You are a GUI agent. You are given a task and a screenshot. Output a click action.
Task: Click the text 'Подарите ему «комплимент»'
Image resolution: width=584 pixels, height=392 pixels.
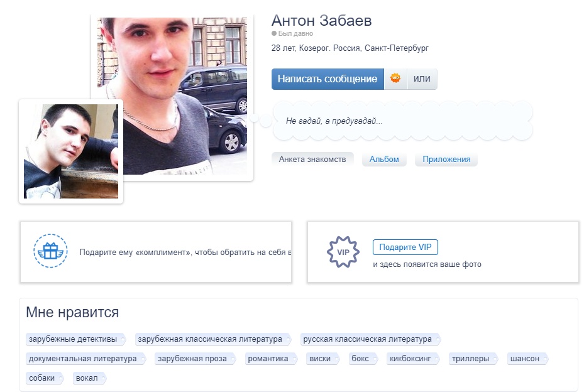click(136, 252)
